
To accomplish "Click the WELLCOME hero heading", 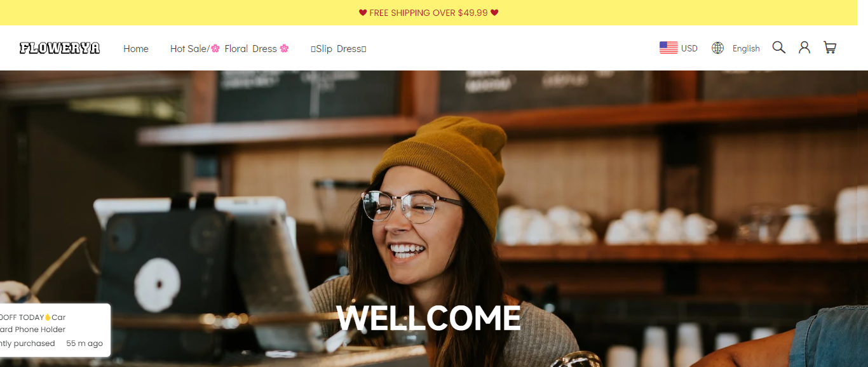I will [428, 318].
